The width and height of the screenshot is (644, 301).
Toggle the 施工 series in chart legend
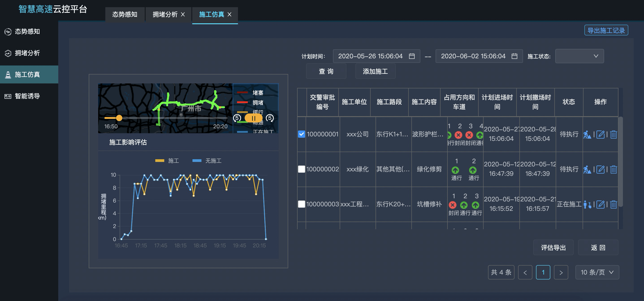coord(167,161)
